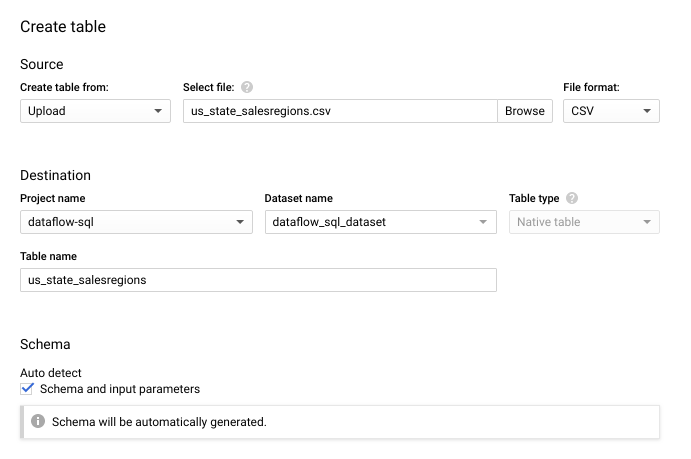This screenshot has height=459, width=691.
Task: Expand the Dataset name dropdown
Action: click(x=380, y=222)
